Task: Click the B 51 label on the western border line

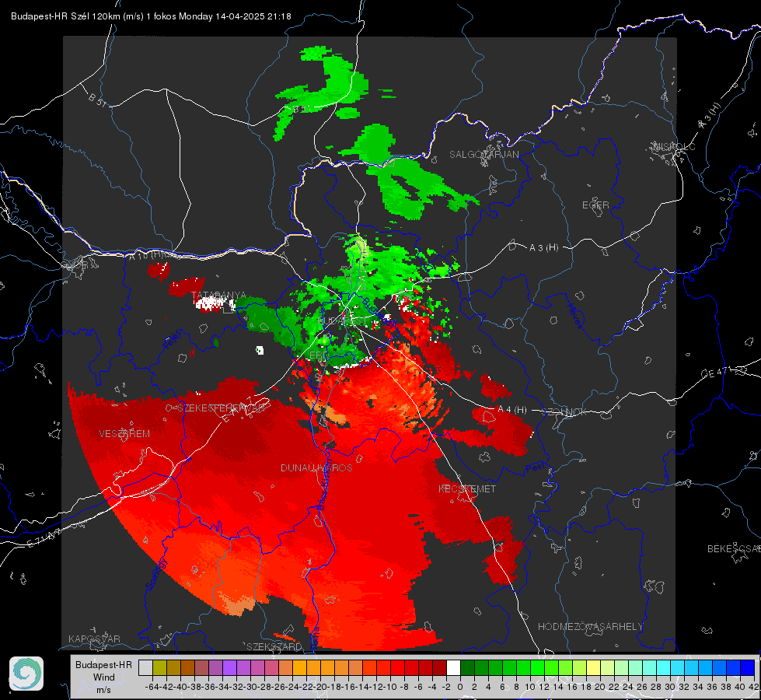Action: coord(97,100)
